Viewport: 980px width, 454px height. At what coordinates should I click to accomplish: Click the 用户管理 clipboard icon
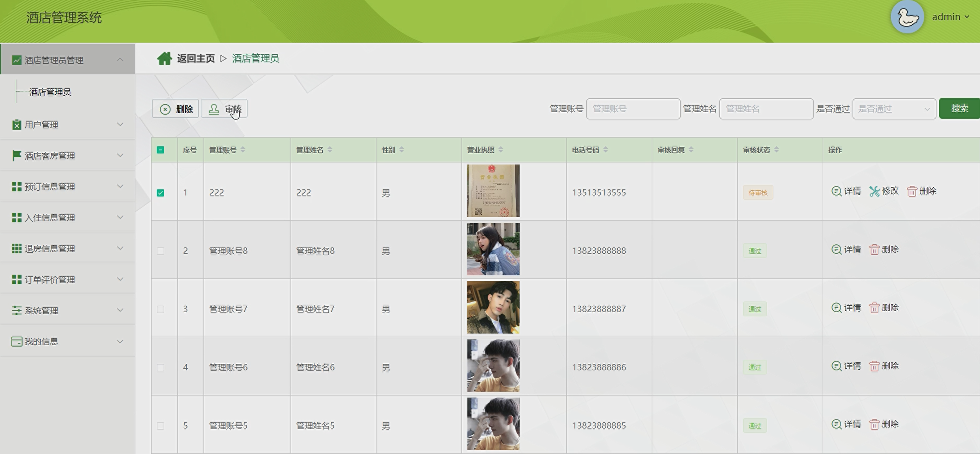tap(17, 124)
